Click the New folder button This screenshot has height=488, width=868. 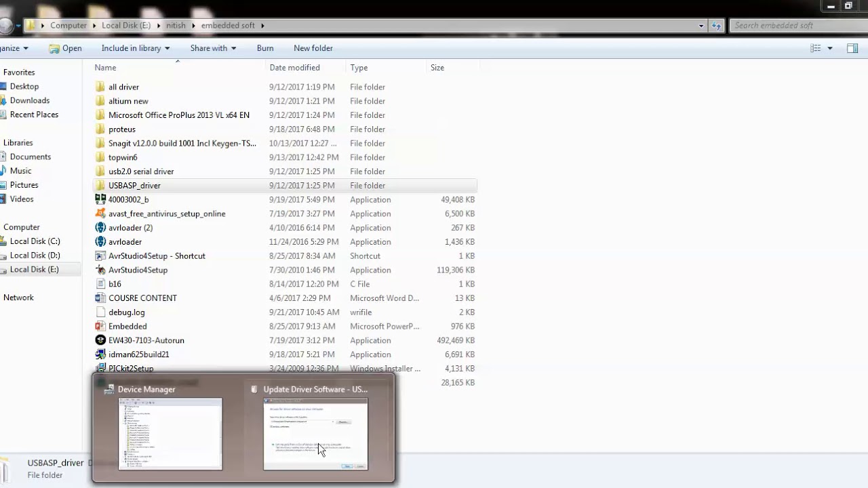click(313, 48)
